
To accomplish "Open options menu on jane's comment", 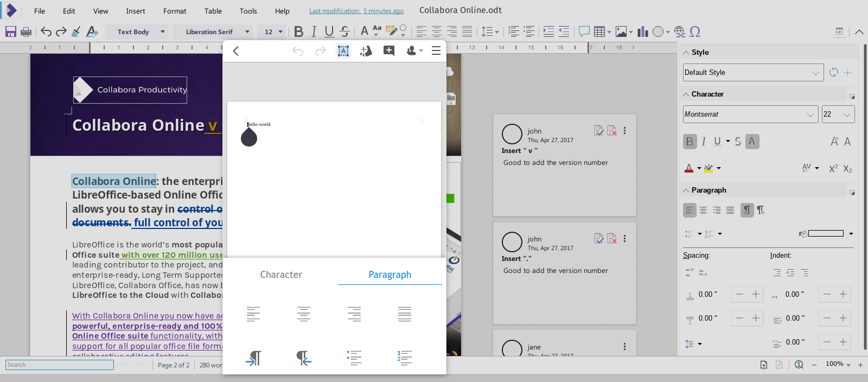I will [624, 346].
